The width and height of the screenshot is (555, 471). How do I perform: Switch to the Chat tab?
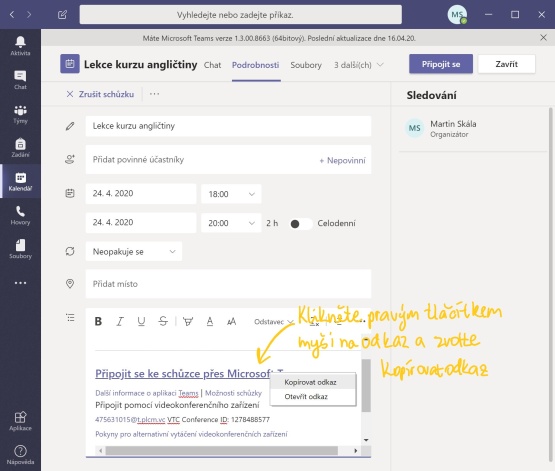point(212,65)
